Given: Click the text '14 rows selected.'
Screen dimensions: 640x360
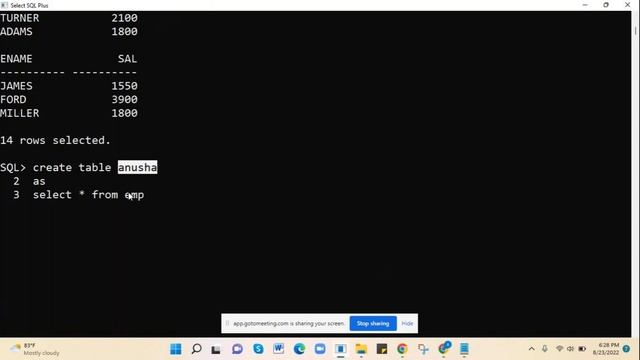Looking at the screenshot, I should 55,140.
